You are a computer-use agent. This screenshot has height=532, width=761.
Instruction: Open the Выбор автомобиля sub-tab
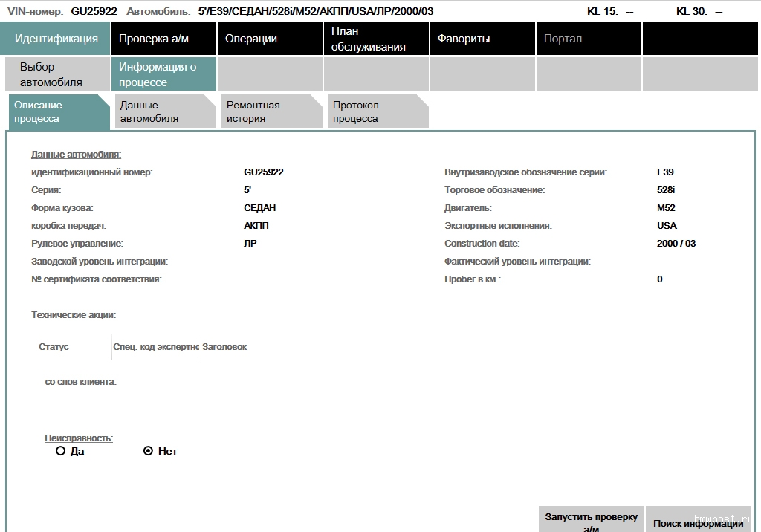[x=58, y=74]
